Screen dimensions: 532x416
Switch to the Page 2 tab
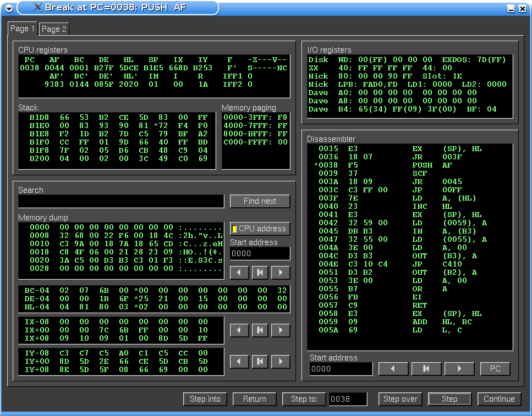pos(54,29)
